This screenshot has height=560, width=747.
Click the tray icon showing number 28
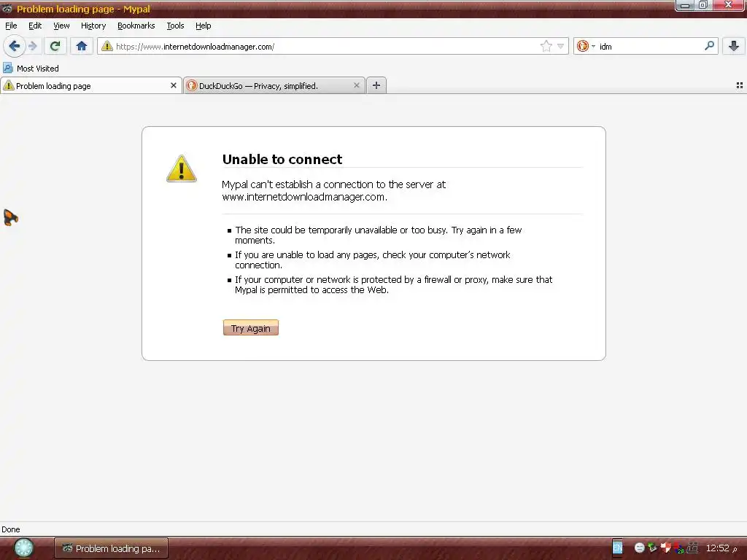679,548
